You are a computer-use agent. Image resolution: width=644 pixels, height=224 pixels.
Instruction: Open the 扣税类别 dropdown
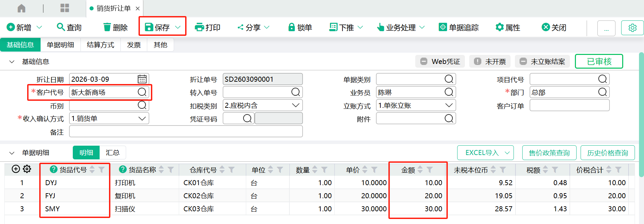click(x=296, y=105)
